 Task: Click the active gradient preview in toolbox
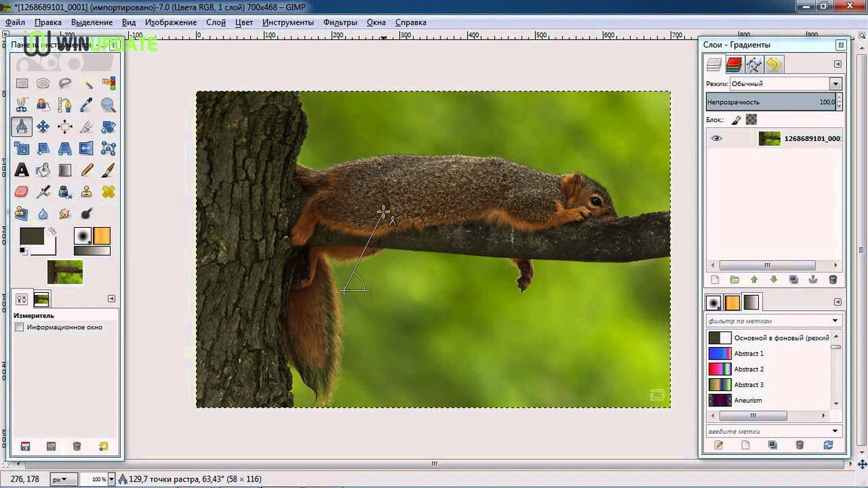(x=92, y=250)
